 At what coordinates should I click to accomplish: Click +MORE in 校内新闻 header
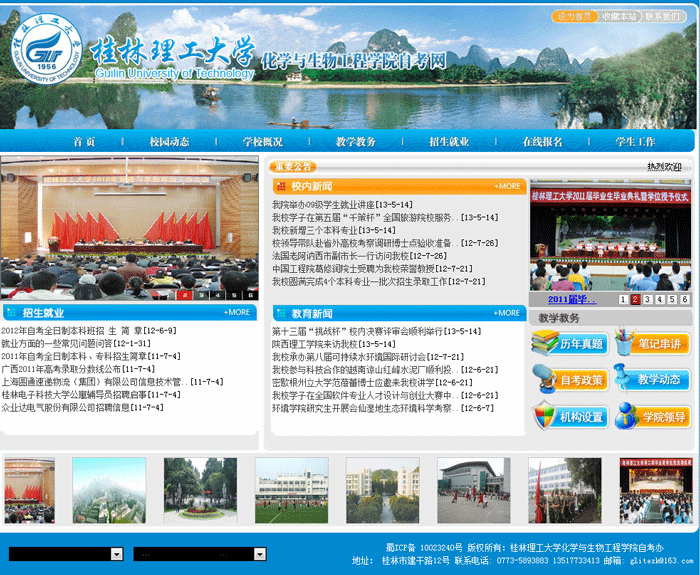(508, 186)
